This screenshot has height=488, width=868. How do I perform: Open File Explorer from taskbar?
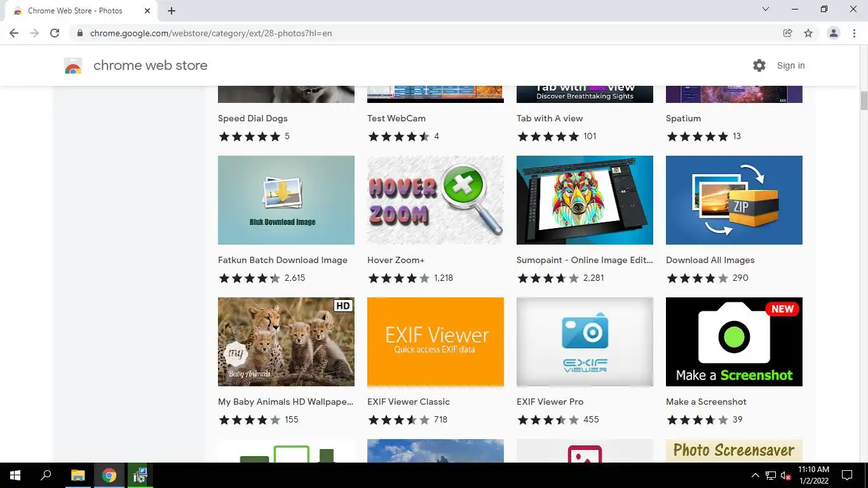click(78, 475)
